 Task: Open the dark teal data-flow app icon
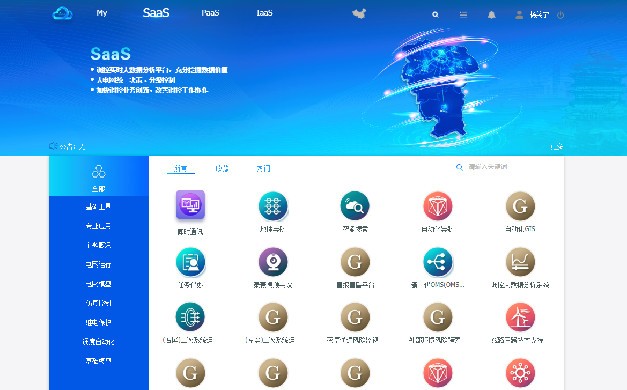[x=190, y=317]
